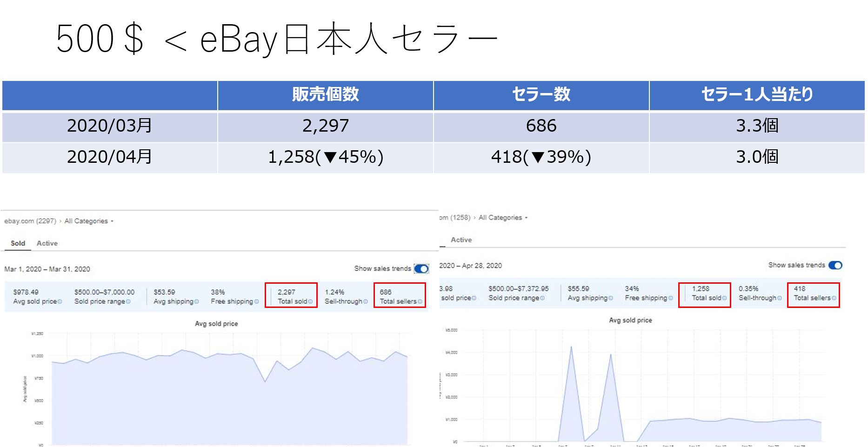Click sold price info icon, April panel

click(474, 298)
